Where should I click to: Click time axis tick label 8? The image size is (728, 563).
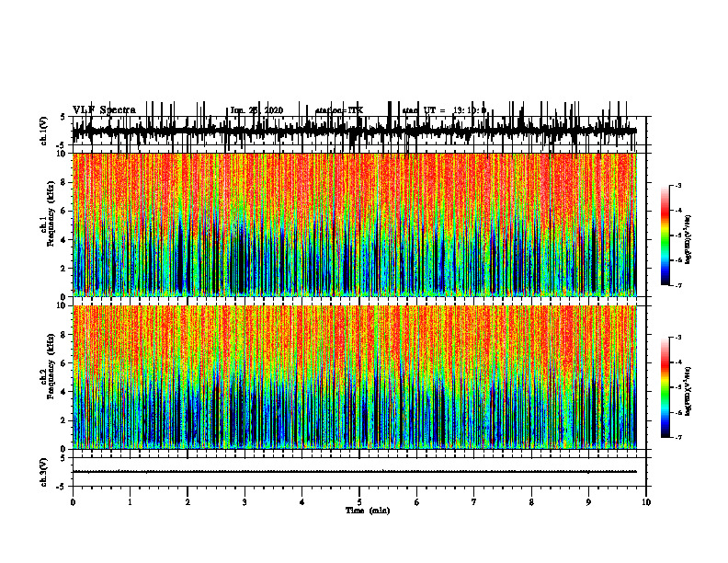(531, 501)
